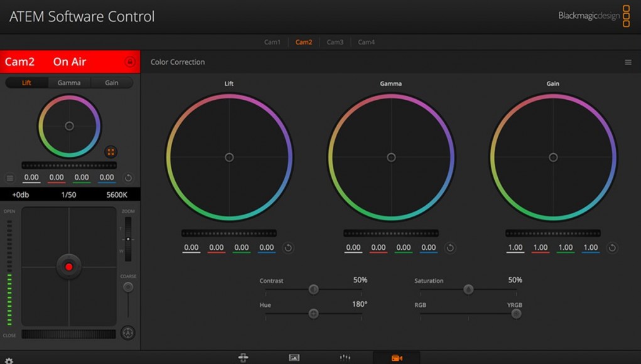Switch to the Cam4 tab
The image size is (641, 364).
click(x=366, y=42)
